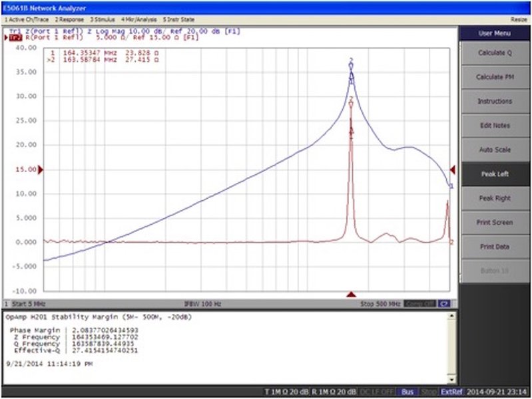532x399 pixels.
Task: Select the Peak Left softkey
Action: pyautogui.click(x=495, y=174)
